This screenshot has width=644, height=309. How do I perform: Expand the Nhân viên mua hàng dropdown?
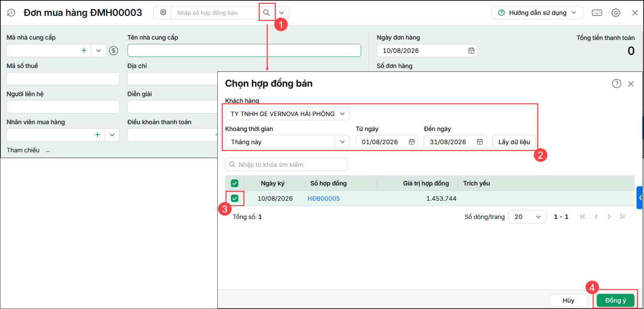coord(112,135)
